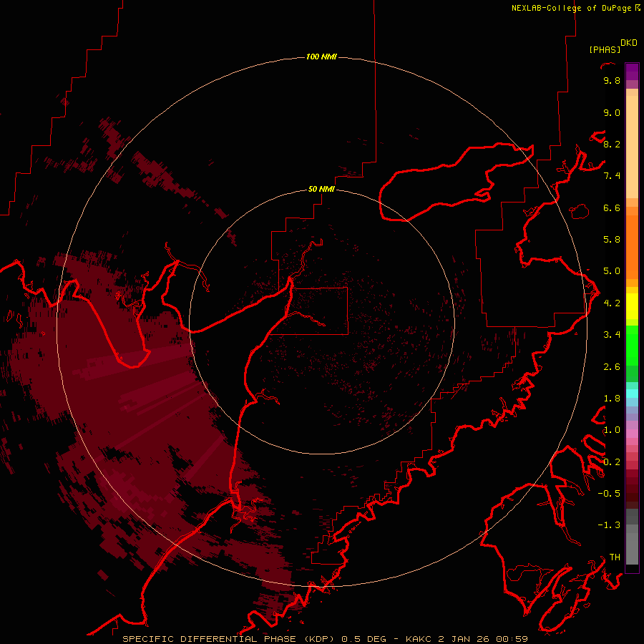Click the cyan band of color scale
The width and height of the screenshot is (644, 644).
click(632, 394)
